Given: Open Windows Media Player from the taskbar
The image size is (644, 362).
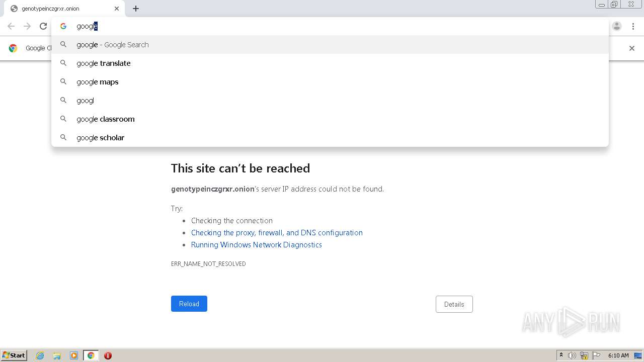Looking at the screenshot, I should 74,355.
